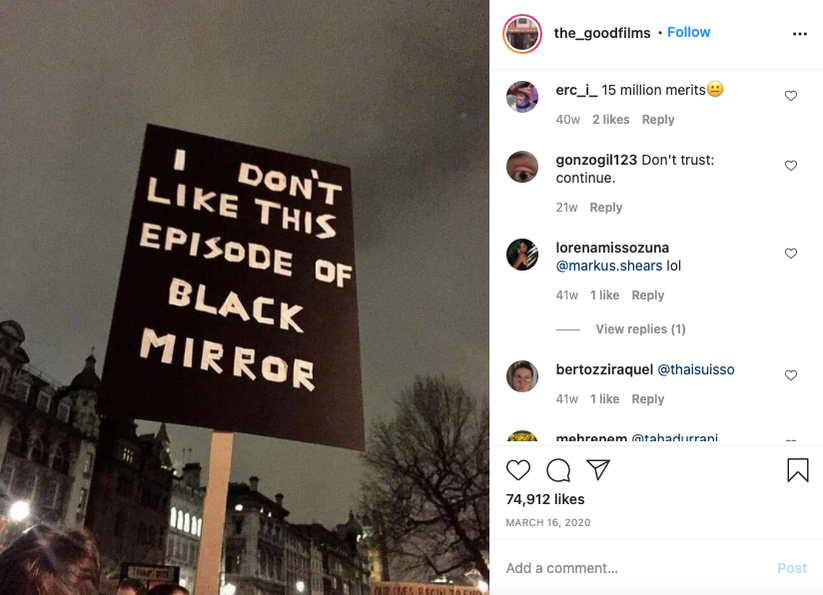Follow the_goodfilms account

pyautogui.click(x=689, y=33)
